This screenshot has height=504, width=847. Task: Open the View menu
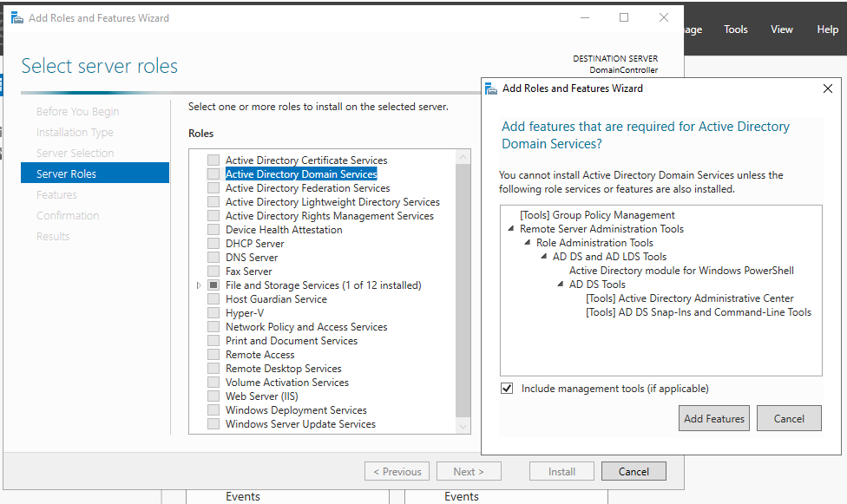[x=781, y=29]
